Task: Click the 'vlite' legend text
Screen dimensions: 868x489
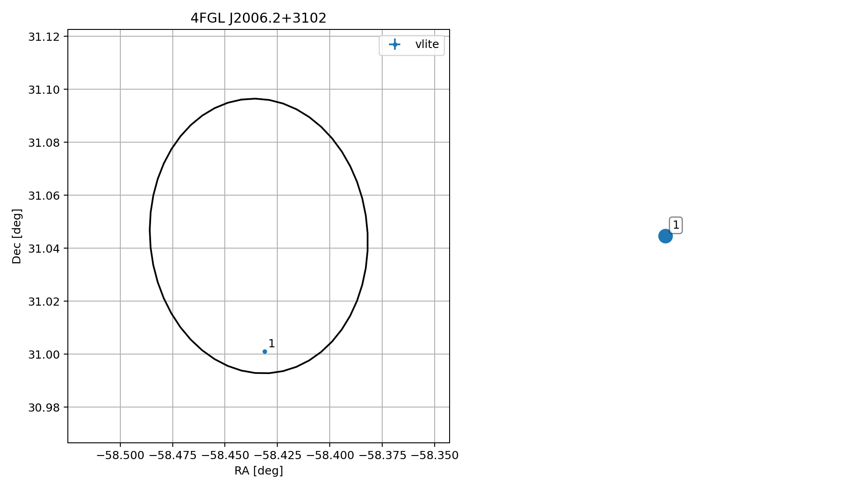Action: coord(427,44)
